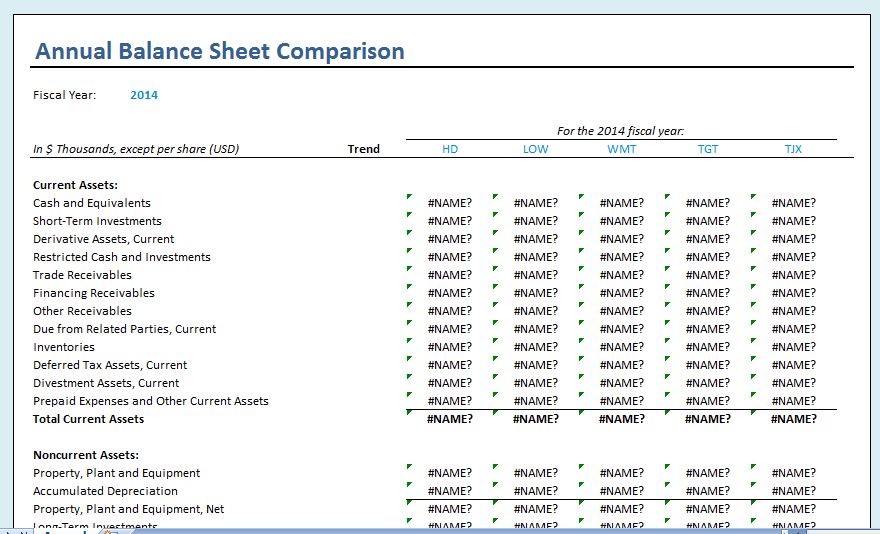Click HD's Cash and Equivalents #NAME? cell
Screen dimensions: 880x534
point(450,203)
